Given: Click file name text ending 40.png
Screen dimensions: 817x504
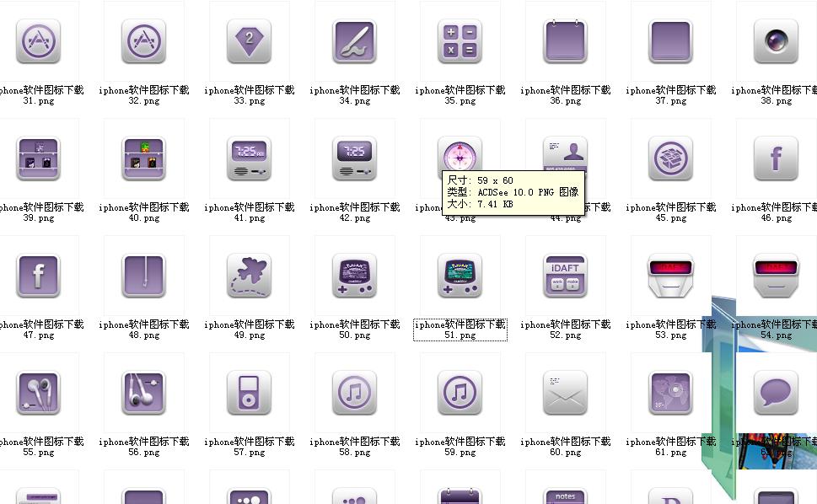Looking at the screenshot, I should click(144, 212).
